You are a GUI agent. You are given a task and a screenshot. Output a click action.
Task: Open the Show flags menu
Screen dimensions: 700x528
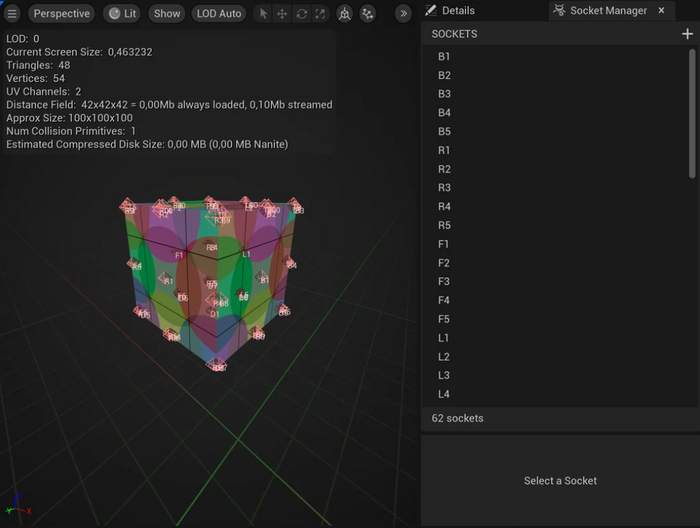(x=167, y=14)
